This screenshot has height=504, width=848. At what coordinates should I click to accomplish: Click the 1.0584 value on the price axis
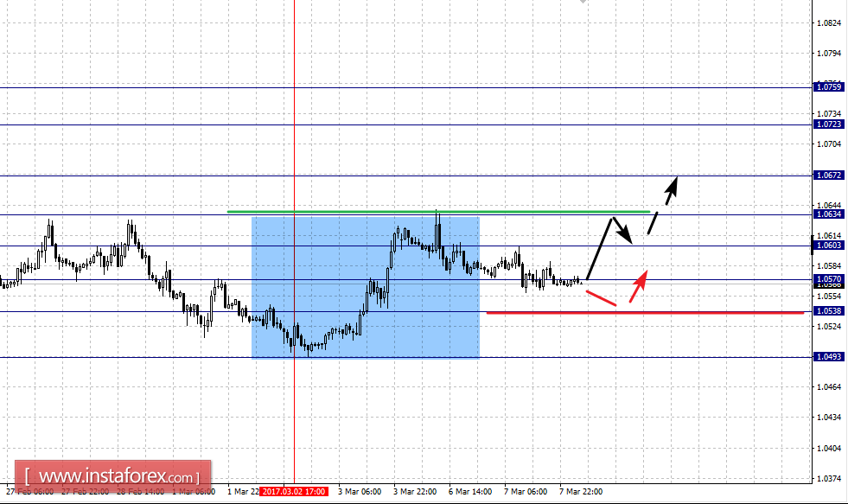[x=829, y=265]
